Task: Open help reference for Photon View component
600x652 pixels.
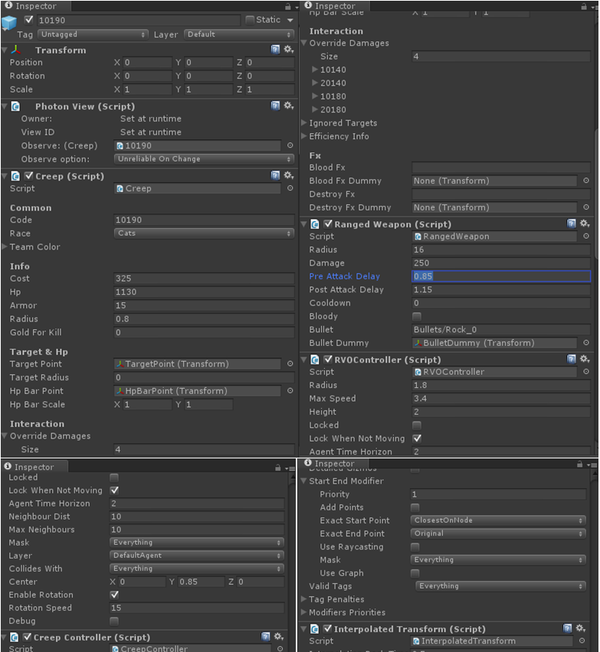Action: click(275, 105)
